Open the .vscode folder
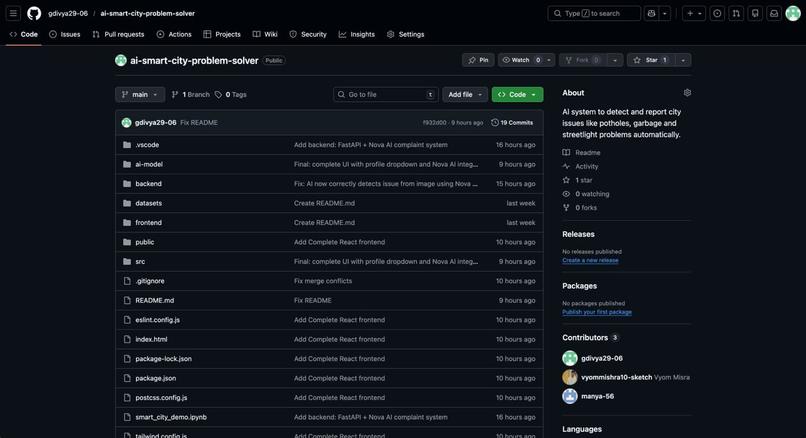 point(147,145)
